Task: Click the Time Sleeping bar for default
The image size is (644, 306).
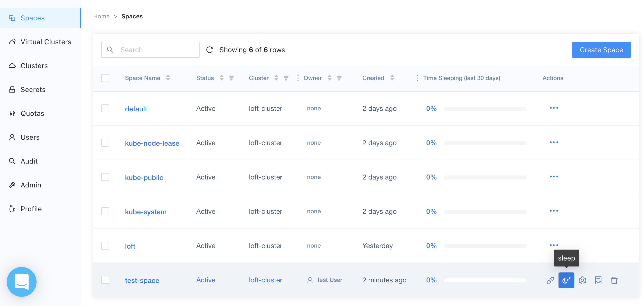Action: [x=485, y=109]
